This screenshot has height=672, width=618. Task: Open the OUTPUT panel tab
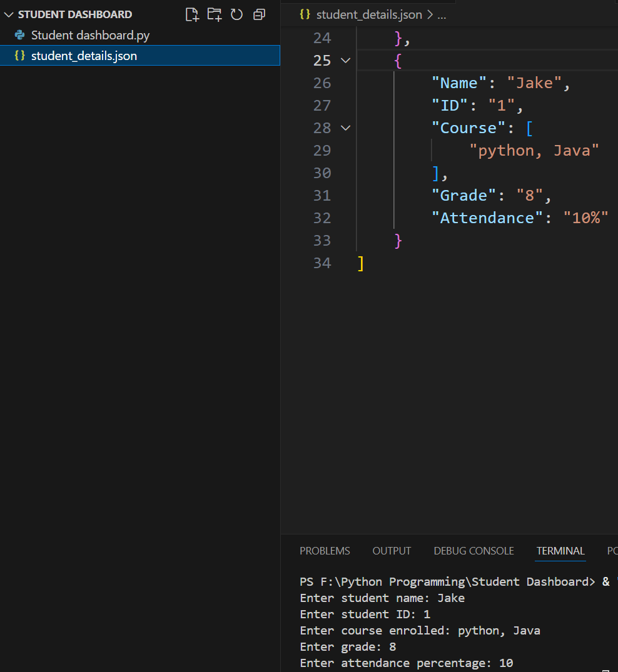[392, 551]
